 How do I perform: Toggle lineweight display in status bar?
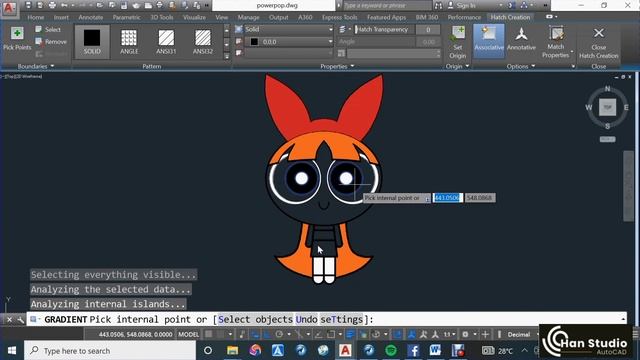tap(350, 334)
